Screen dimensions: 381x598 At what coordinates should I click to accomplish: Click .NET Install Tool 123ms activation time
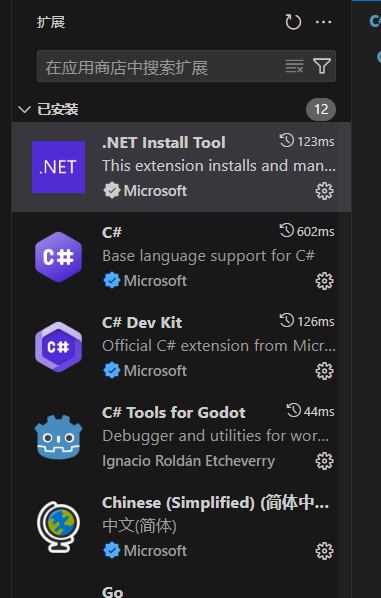307,141
